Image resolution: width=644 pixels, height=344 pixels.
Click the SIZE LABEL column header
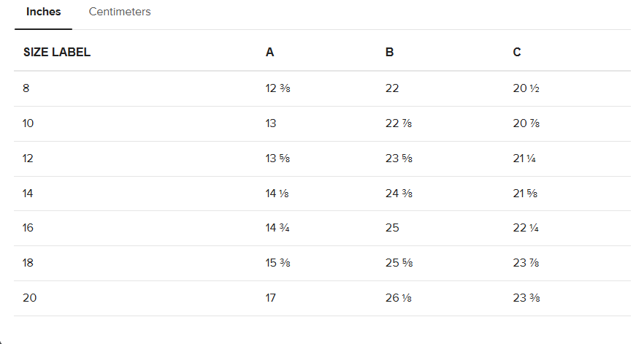click(x=57, y=52)
